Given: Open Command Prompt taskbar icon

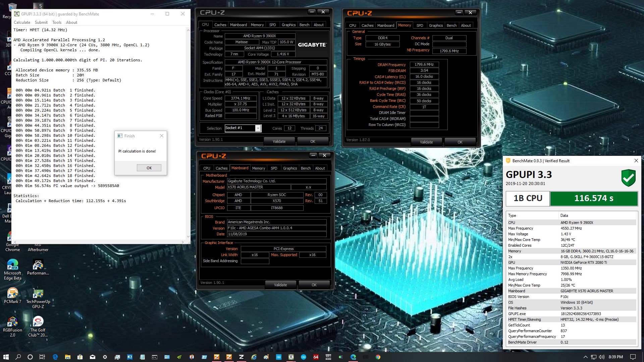Looking at the screenshot, I should pyautogui.click(x=154, y=357).
